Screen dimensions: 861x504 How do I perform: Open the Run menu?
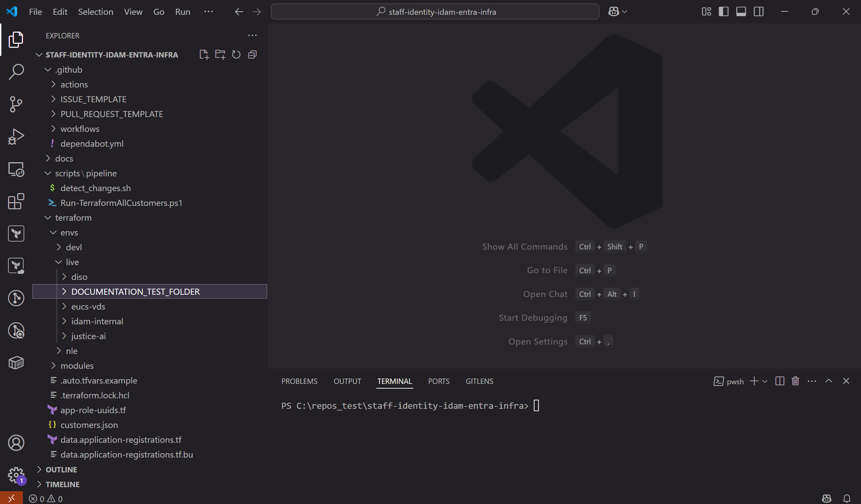[182, 12]
